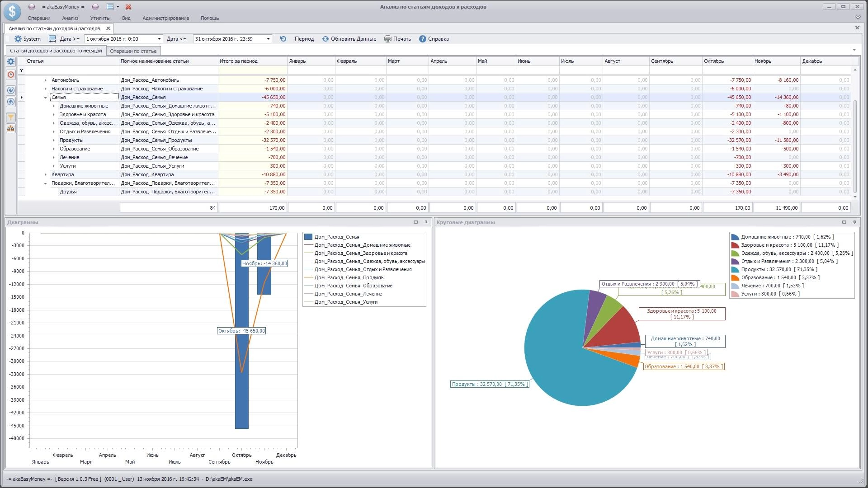Click the Период button
The height and width of the screenshot is (488, 868).
click(304, 39)
